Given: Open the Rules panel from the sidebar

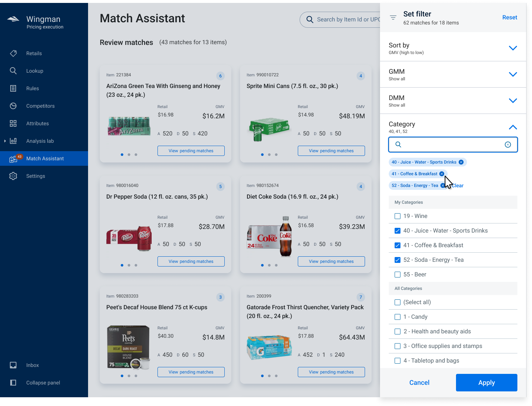Looking at the screenshot, I should [x=13, y=88].
